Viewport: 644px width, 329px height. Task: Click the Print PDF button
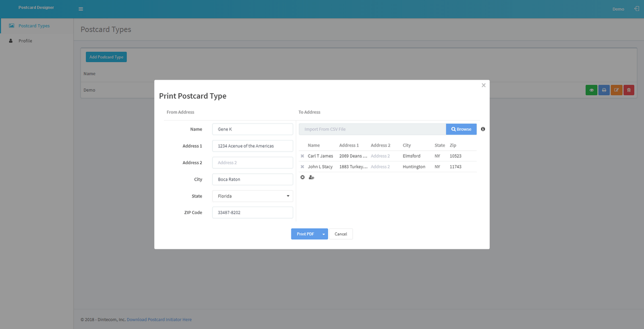(305, 234)
